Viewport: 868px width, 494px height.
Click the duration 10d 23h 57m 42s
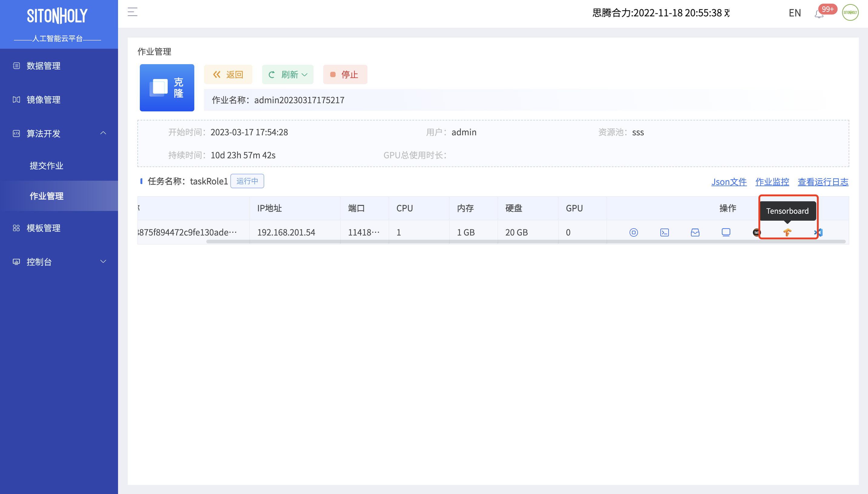coord(243,155)
